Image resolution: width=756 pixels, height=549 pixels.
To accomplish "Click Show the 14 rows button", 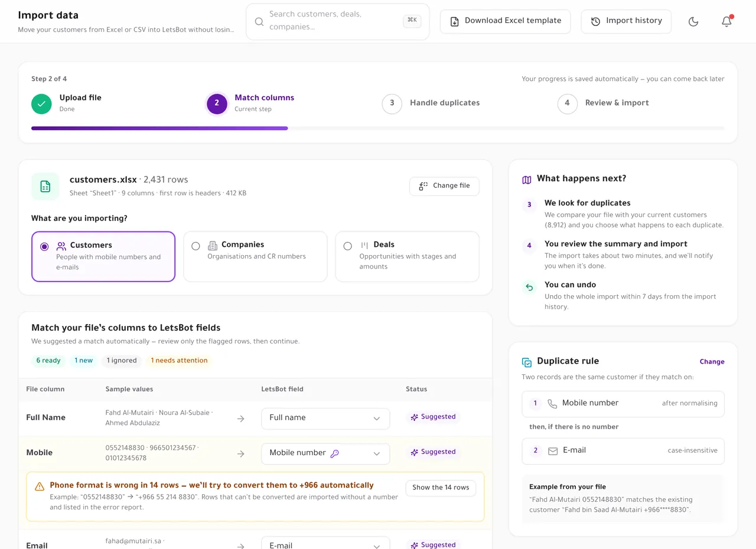I will pyautogui.click(x=441, y=488).
